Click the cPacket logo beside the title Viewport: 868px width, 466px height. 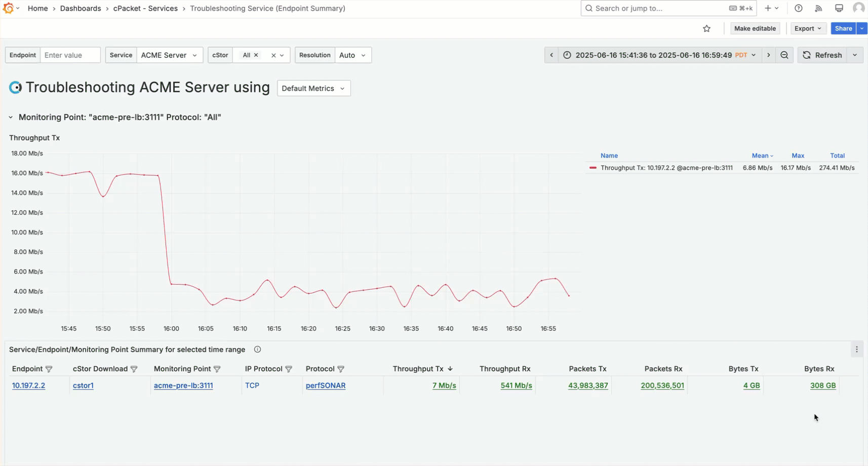point(16,88)
